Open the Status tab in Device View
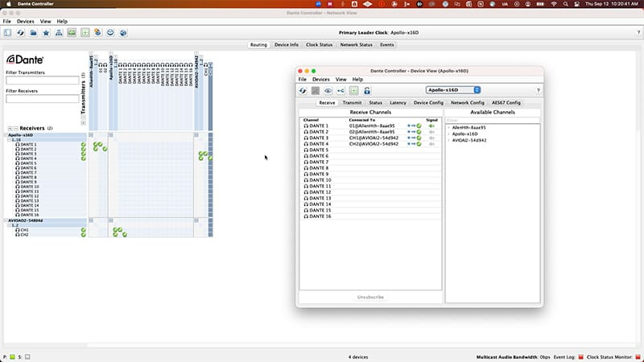The height and width of the screenshot is (362, 644). coord(375,103)
